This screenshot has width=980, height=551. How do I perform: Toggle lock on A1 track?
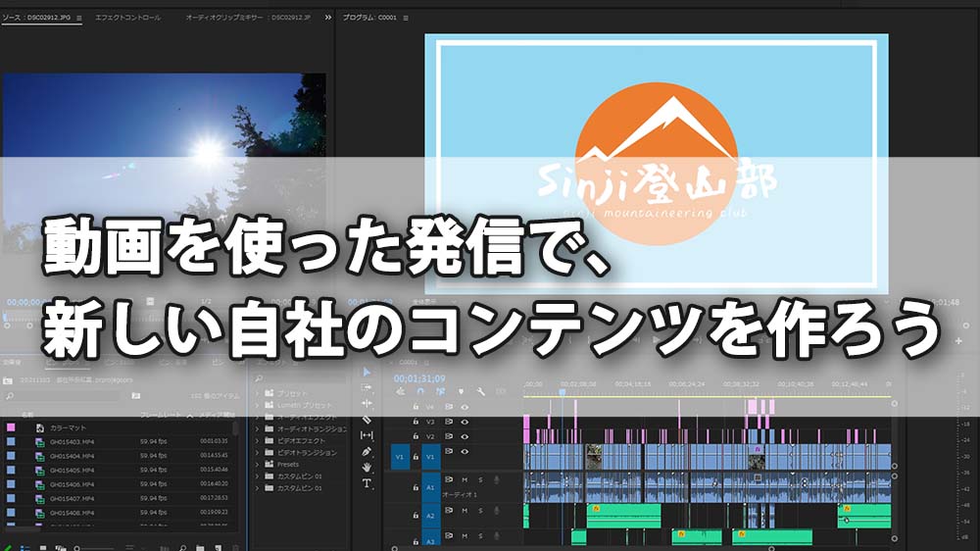tap(415, 486)
